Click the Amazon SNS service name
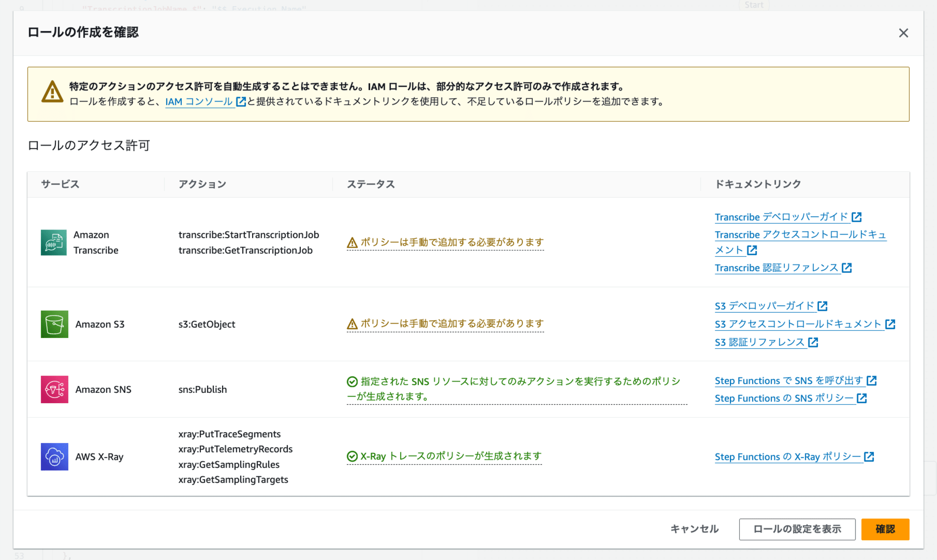The width and height of the screenshot is (937, 560). tap(104, 390)
